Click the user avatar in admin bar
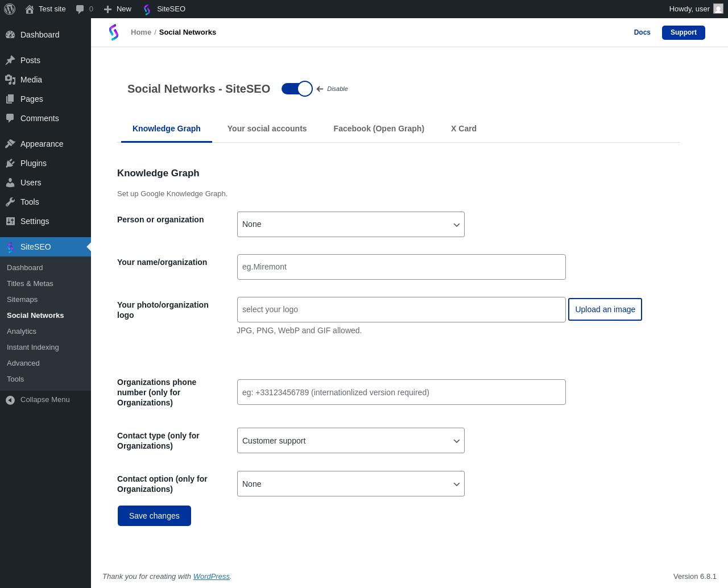Viewport: 728px width, 588px height. [718, 9]
